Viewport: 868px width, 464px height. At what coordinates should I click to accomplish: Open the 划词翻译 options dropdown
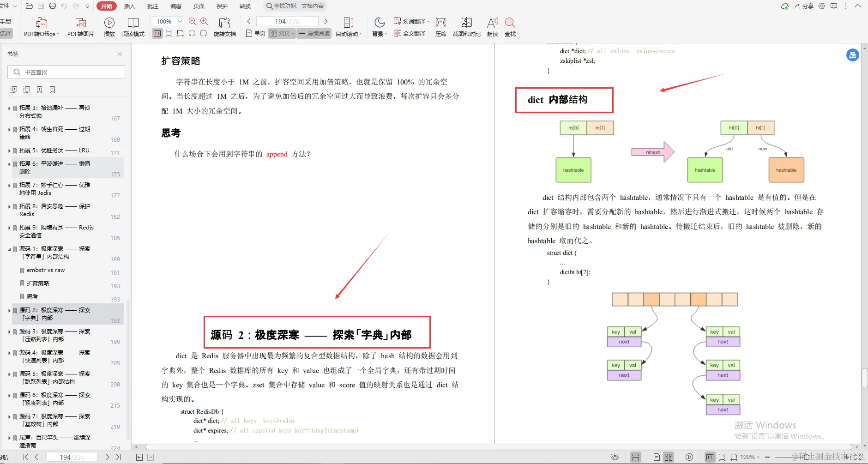(x=428, y=21)
